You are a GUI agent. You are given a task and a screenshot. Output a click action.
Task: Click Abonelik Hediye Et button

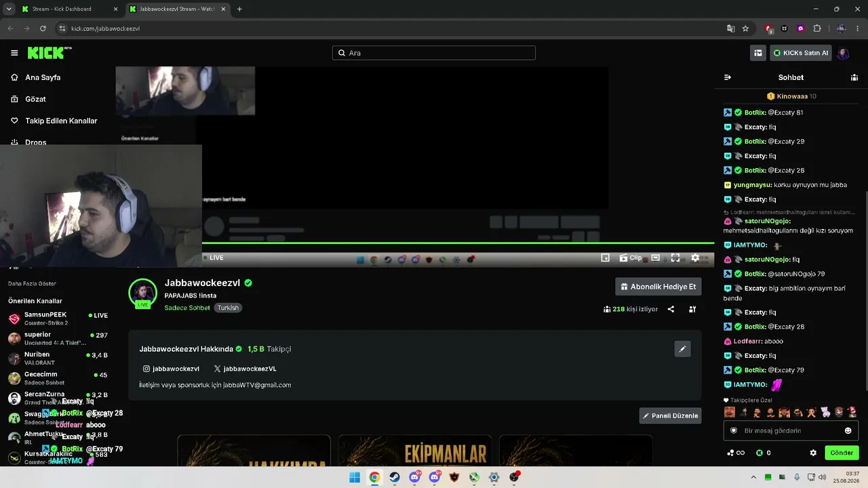tap(658, 287)
